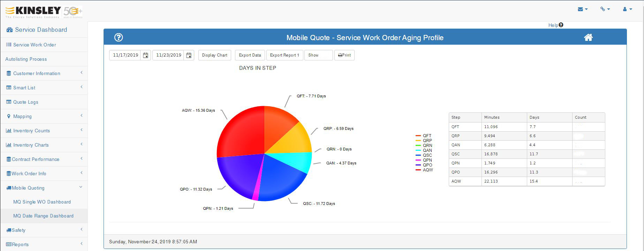Click the Inventory Counts chart icon
This screenshot has height=251, width=644.
9,131
